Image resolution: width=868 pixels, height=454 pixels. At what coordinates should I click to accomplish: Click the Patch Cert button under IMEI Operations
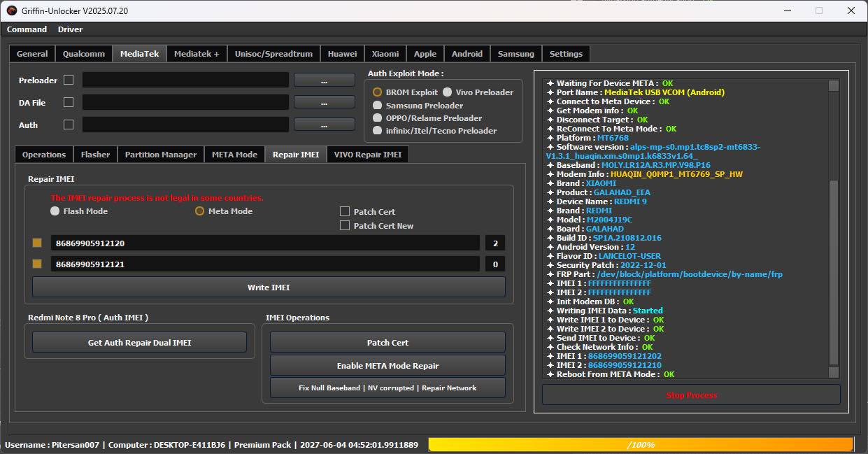[387, 342]
